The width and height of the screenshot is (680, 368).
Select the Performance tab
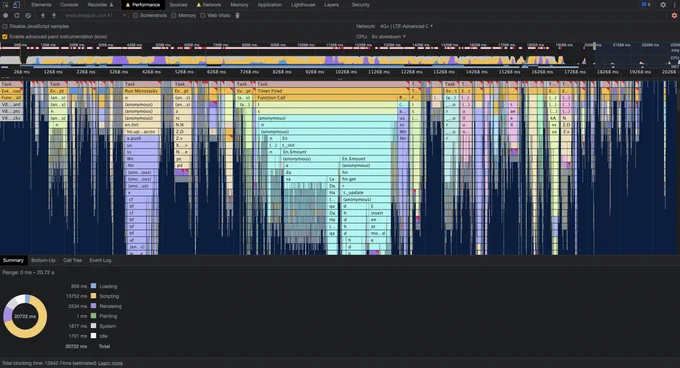click(x=143, y=5)
